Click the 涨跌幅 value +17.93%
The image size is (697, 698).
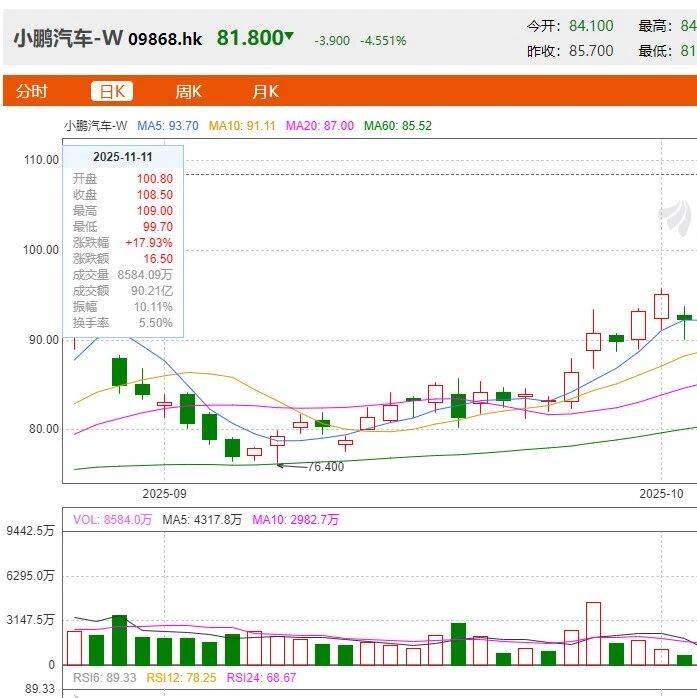(149, 243)
